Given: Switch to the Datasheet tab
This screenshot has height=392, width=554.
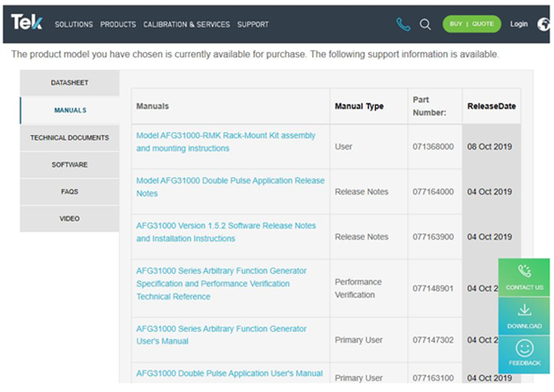Looking at the screenshot, I should [x=69, y=83].
